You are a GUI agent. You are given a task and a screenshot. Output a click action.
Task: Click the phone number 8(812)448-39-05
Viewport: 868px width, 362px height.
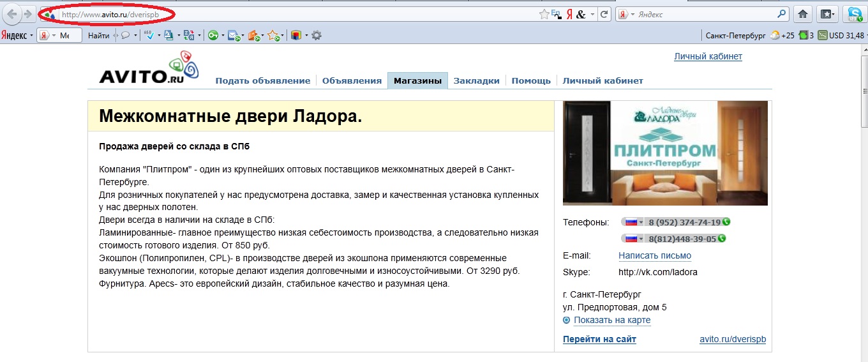click(682, 238)
